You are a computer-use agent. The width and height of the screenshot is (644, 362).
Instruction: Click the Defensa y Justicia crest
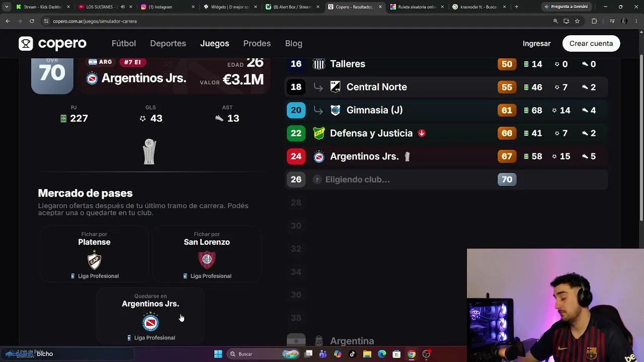pyautogui.click(x=319, y=133)
